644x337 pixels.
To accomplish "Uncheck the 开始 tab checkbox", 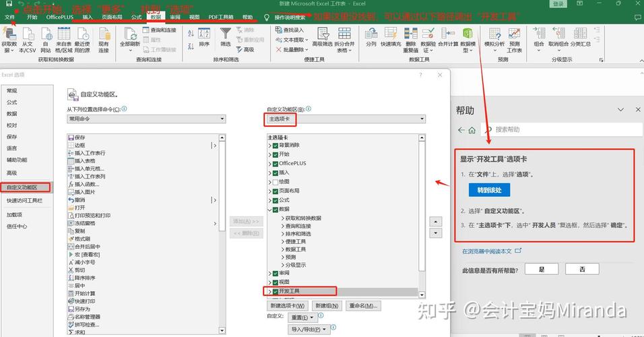I will (x=276, y=154).
